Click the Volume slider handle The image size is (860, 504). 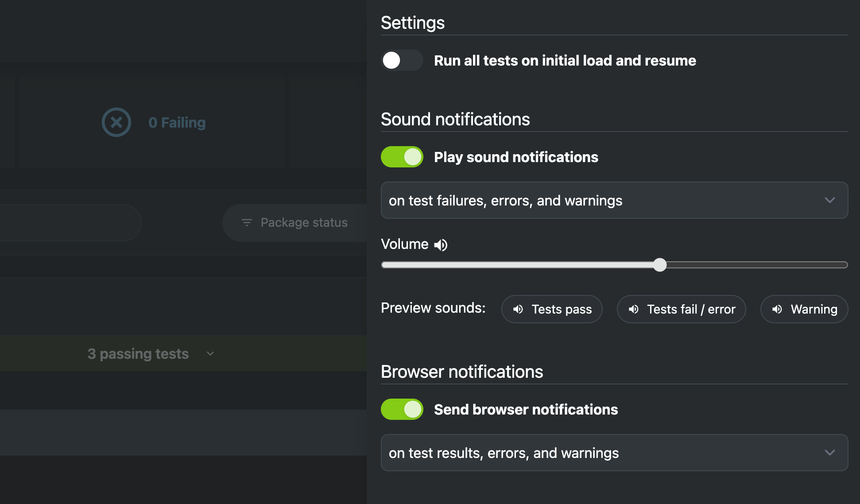pos(660,265)
